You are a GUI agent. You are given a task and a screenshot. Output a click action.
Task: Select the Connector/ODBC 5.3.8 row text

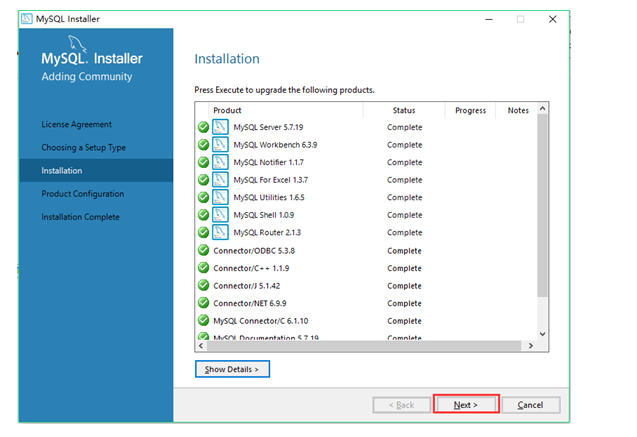[x=254, y=251]
